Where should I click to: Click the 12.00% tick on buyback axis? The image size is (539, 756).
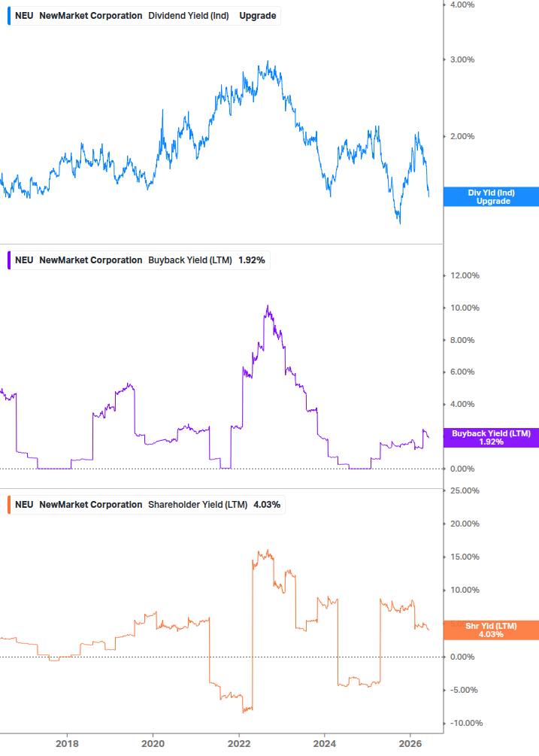click(x=465, y=276)
